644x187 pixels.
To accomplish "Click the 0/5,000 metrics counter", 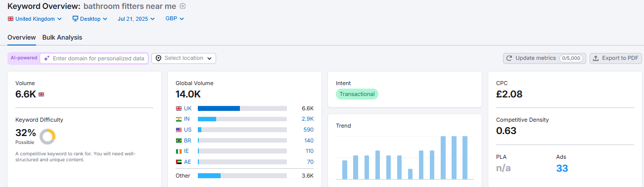I will (571, 58).
